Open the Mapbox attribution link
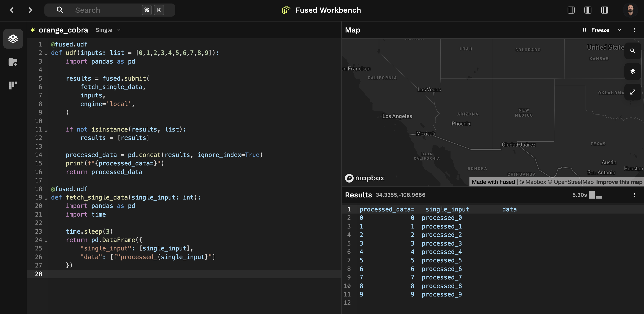 click(x=533, y=182)
